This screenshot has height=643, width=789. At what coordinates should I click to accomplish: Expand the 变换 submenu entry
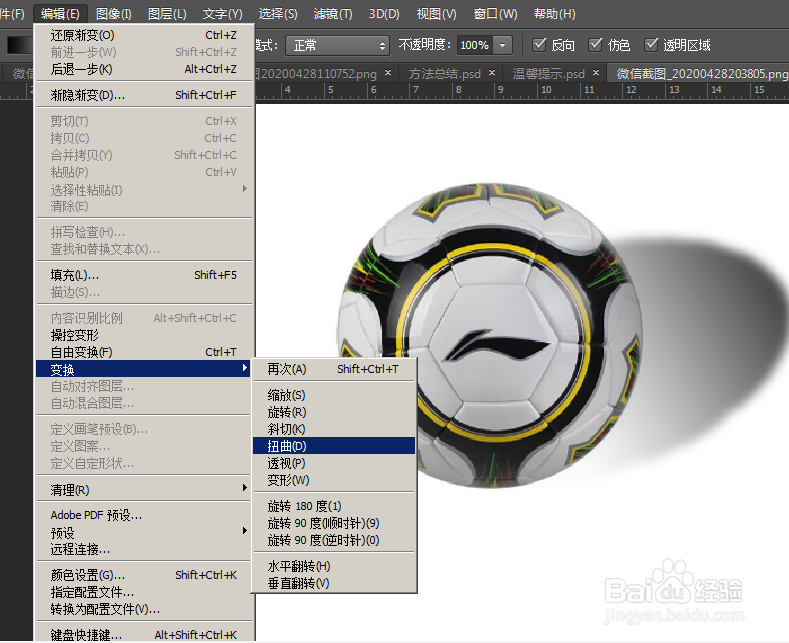pos(143,369)
